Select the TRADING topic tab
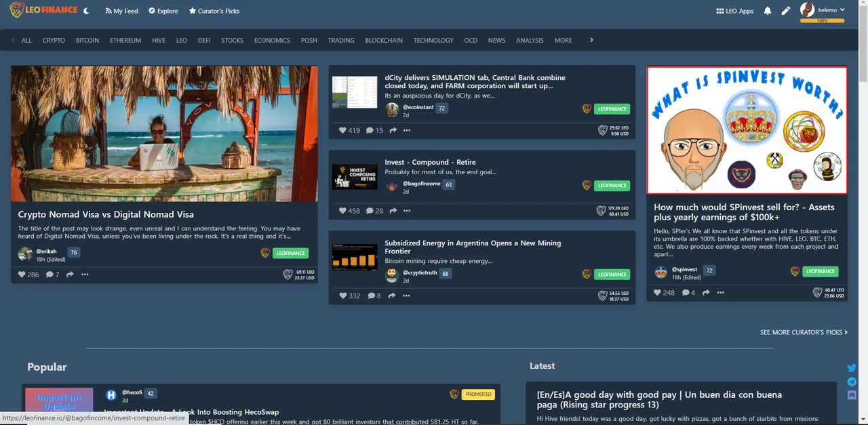 (341, 40)
